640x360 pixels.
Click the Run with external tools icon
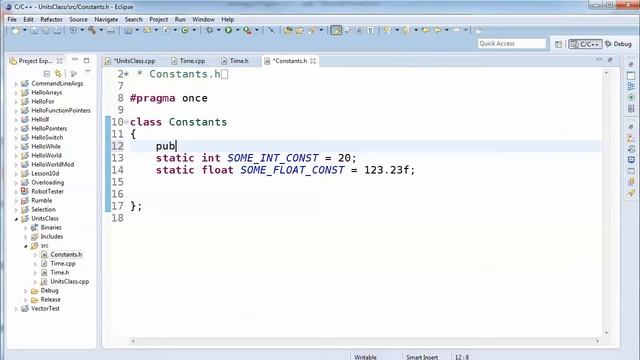pyautogui.click(x=247, y=30)
